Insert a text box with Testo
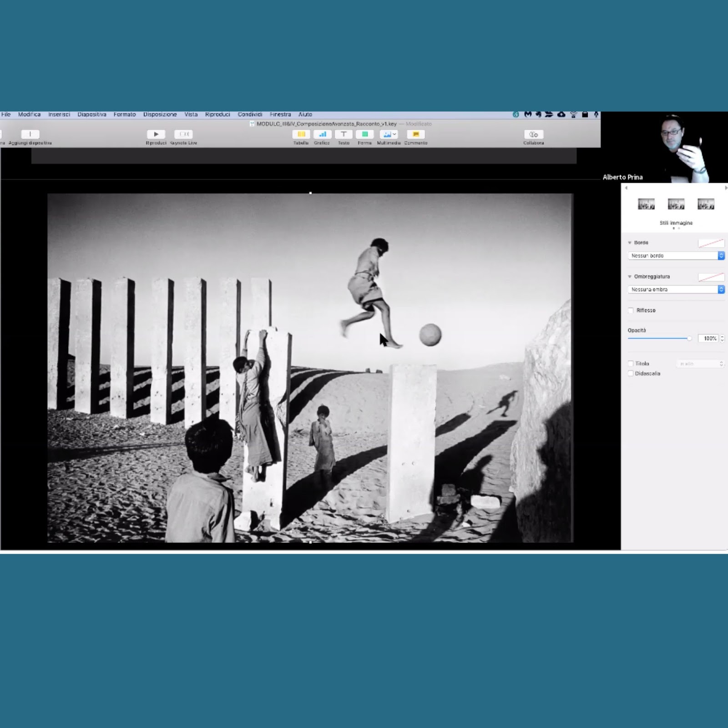This screenshot has width=728, height=728. pos(344,134)
